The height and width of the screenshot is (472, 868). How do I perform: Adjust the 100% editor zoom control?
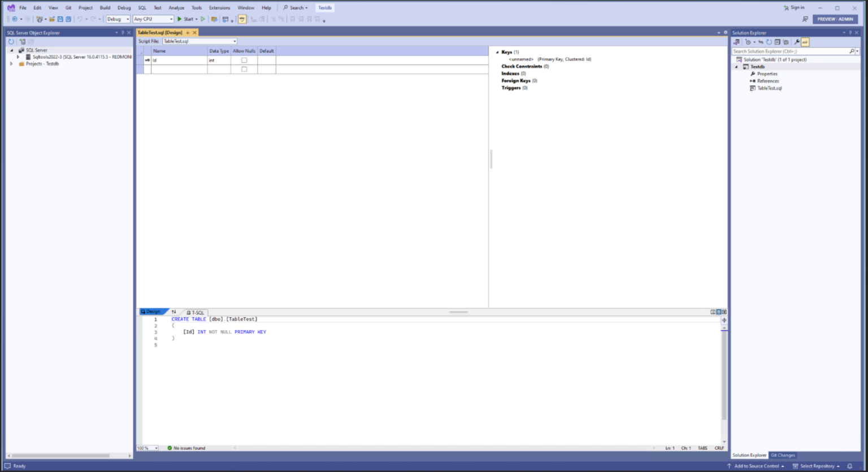[146, 448]
